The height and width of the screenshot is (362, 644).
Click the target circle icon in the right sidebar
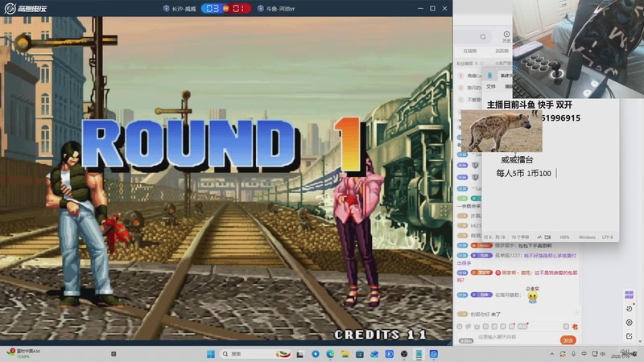(629, 323)
